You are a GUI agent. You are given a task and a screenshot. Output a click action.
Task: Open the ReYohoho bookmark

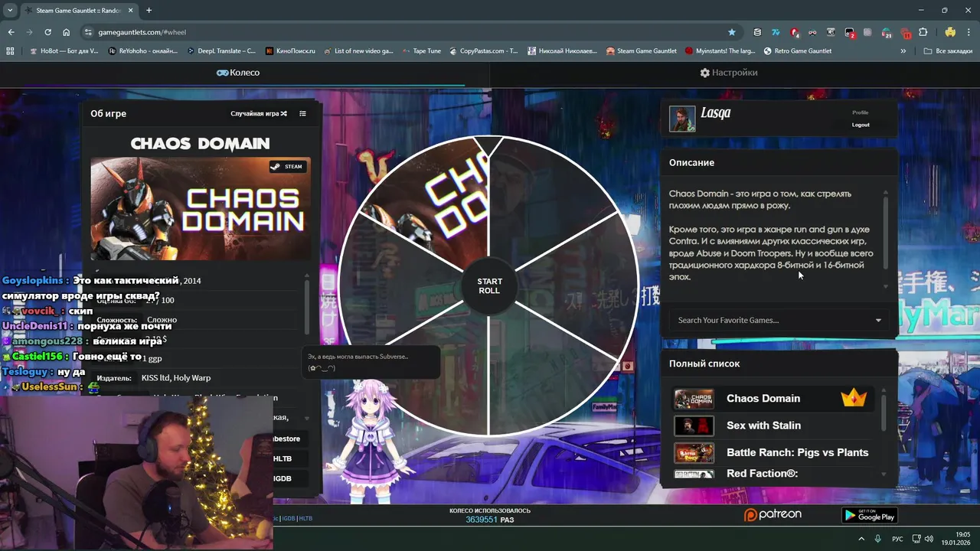point(144,51)
